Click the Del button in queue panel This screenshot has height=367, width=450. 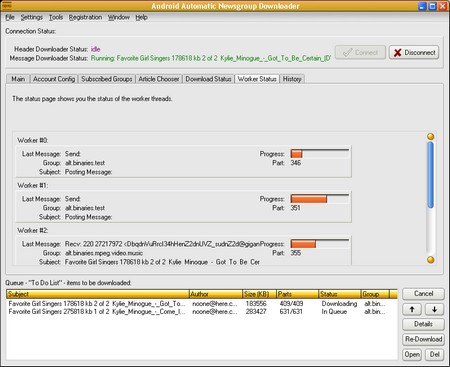tap(434, 354)
